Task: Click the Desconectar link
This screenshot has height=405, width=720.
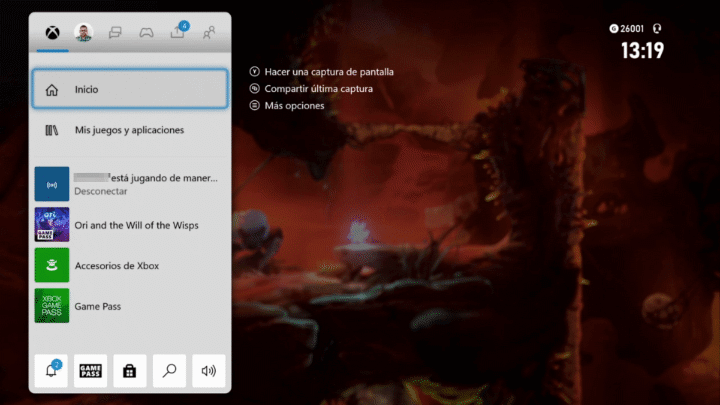Action: [101, 191]
